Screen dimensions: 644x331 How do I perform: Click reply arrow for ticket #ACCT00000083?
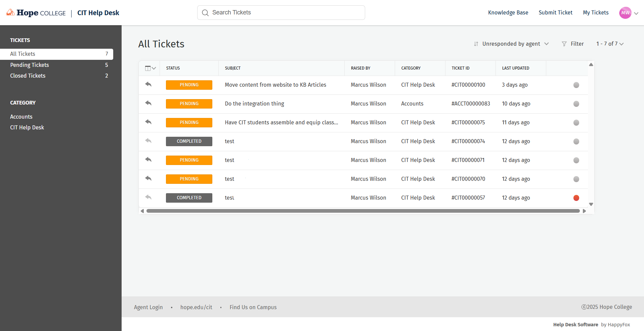148,103
